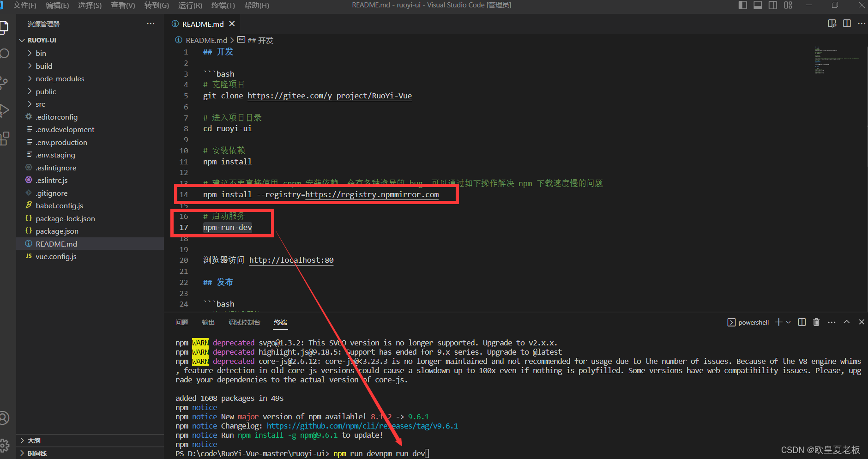This screenshot has height=459, width=868.
Task: Open preview to the side
Action: 832,24
